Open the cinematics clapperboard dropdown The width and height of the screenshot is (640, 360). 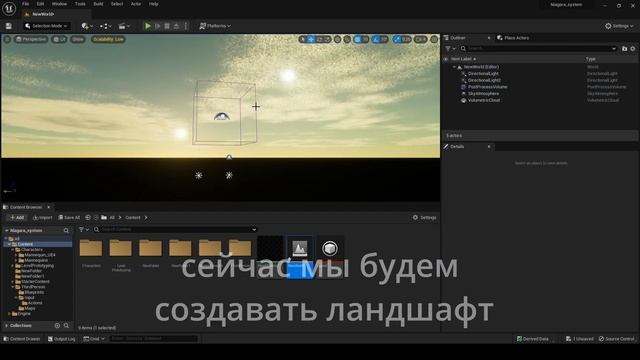pyautogui.click(x=124, y=26)
